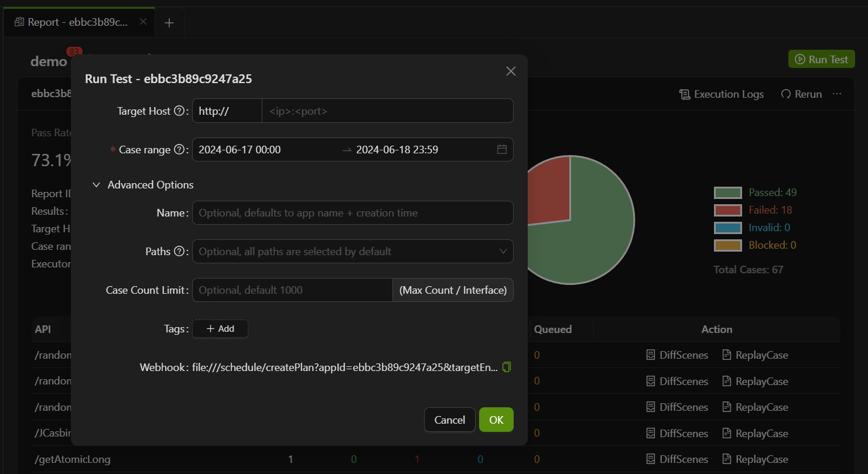Set case range end date 2024-06-18 23:59
The image size is (868, 474).
point(397,150)
